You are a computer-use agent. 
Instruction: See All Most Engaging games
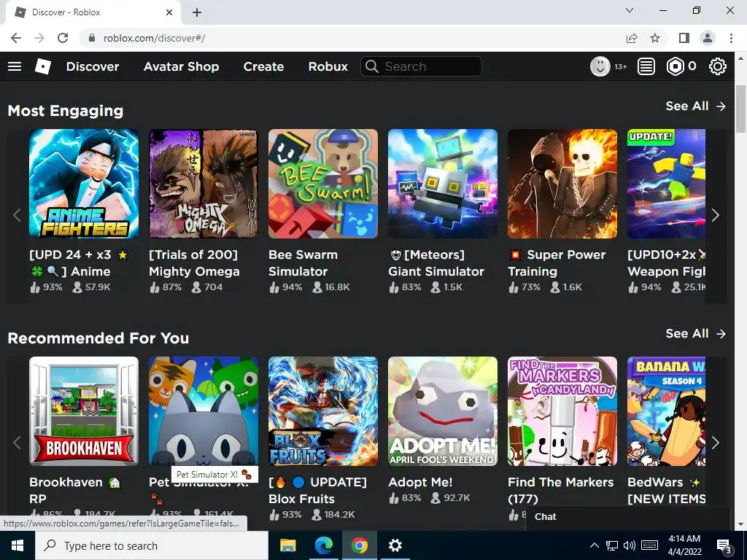(x=695, y=106)
